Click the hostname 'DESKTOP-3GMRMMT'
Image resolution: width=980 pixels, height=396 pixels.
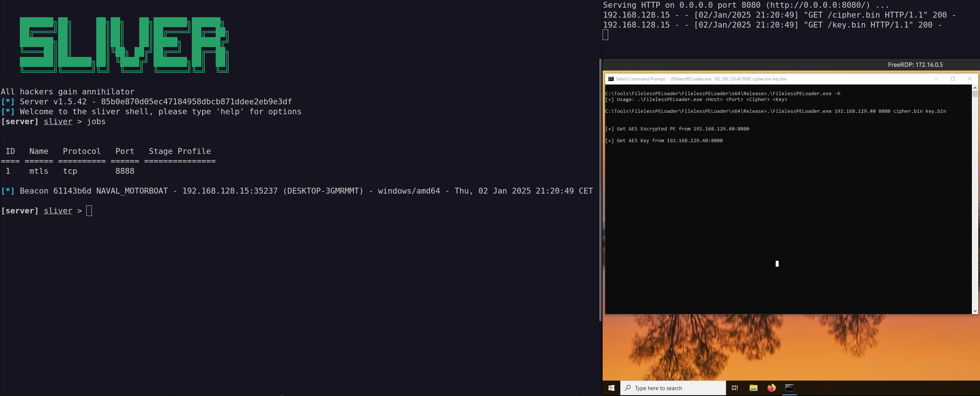point(323,191)
